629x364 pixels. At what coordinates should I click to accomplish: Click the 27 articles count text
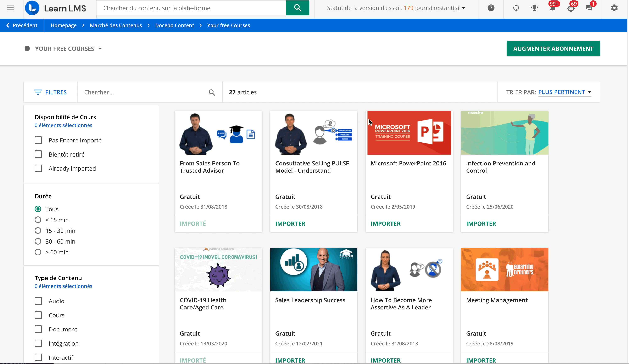[x=243, y=92]
